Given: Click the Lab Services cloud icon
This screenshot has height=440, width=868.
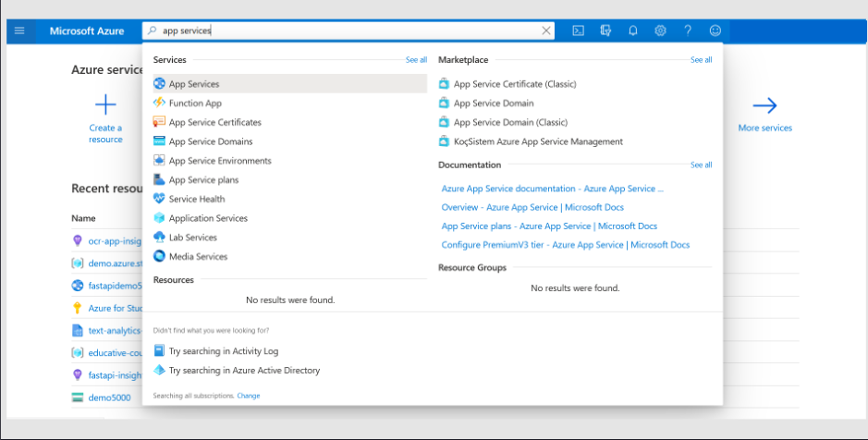Looking at the screenshot, I should point(159,237).
